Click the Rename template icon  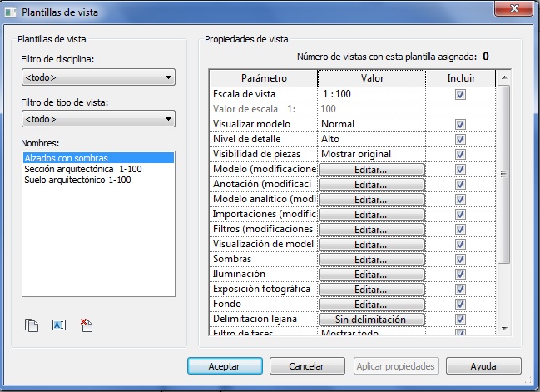59,325
